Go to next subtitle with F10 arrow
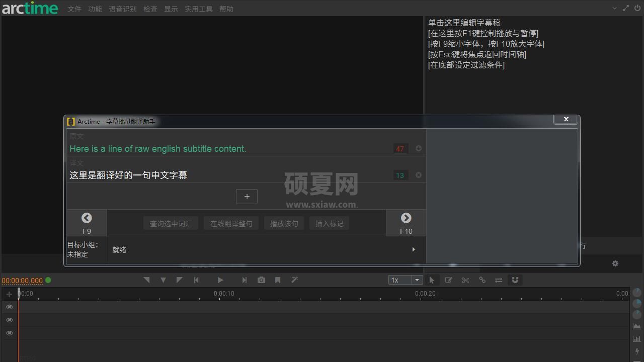This screenshot has width=644, height=362. coord(406,223)
